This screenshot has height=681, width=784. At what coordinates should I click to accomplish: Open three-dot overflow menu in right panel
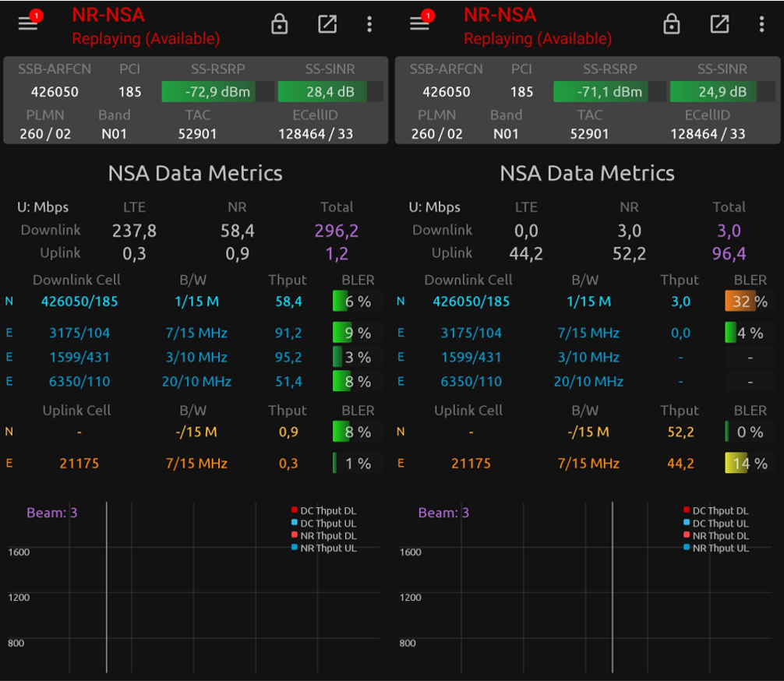[761, 24]
